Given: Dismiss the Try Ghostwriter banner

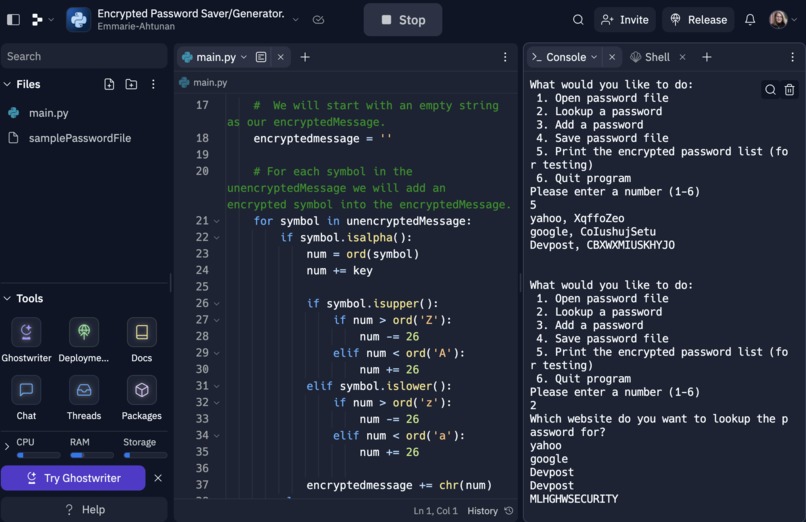Looking at the screenshot, I should point(158,478).
